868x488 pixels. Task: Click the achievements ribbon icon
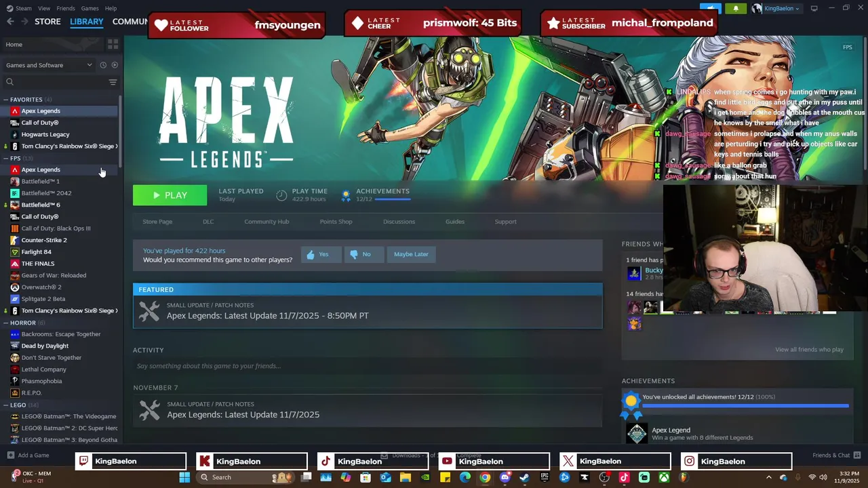click(346, 195)
